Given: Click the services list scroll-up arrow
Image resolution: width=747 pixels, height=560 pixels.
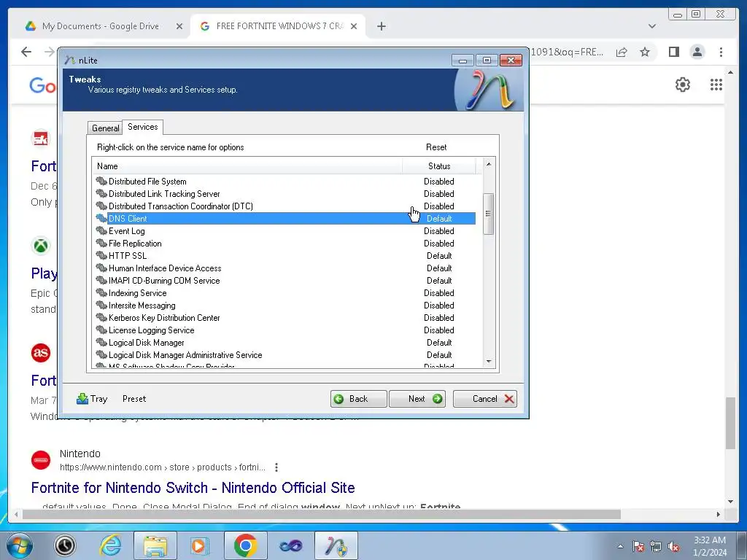Looking at the screenshot, I should click(488, 164).
